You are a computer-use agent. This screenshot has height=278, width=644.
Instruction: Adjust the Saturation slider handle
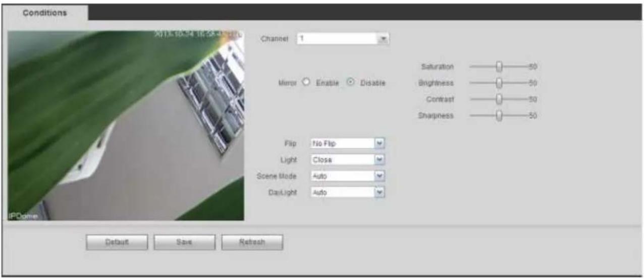pyautogui.click(x=499, y=67)
